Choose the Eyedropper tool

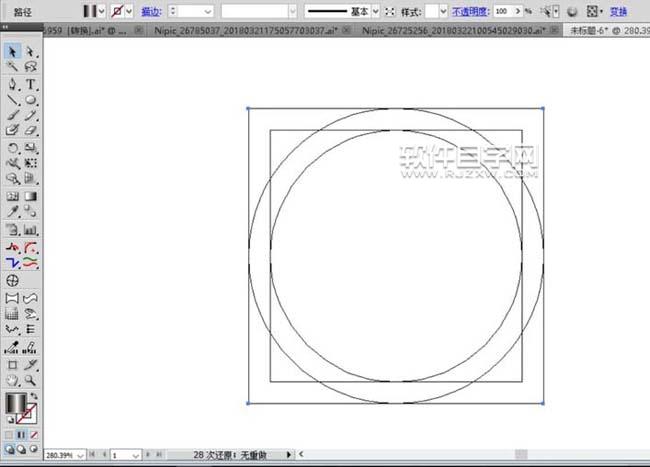[x=12, y=211]
